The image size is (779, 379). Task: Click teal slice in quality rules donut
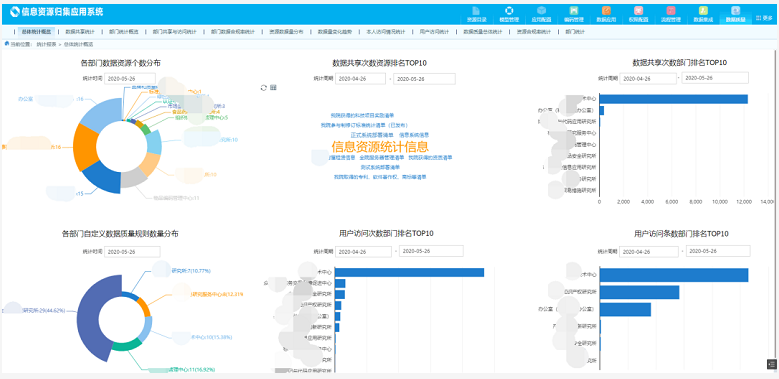click(127, 346)
